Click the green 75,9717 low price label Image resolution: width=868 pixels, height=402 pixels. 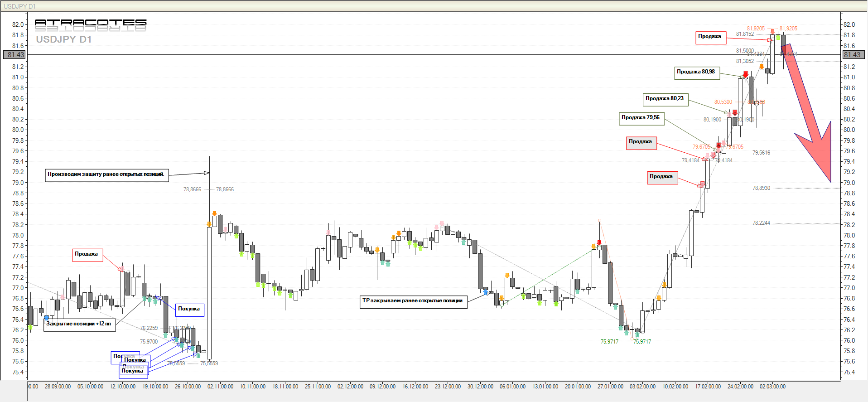tap(609, 342)
